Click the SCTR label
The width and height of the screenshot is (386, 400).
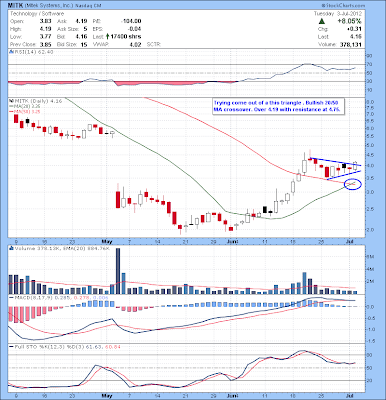[x=154, y=44]
